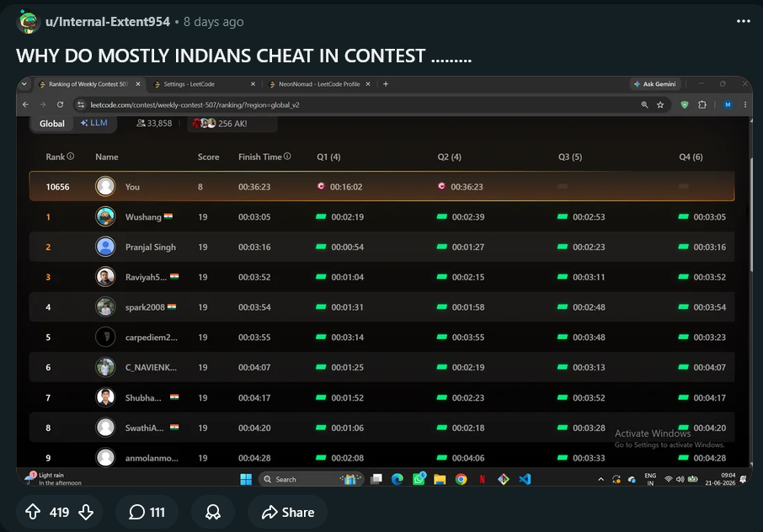Click the zoom magnifier icon in address bar
Image resolution: width=763 pixels, height=532 pixels.
(x=644, y=104)
